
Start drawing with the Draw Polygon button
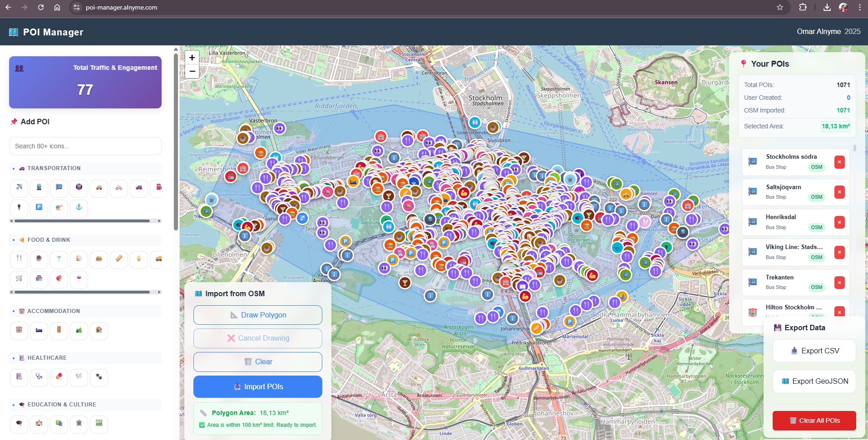click(x=258, y=315)
